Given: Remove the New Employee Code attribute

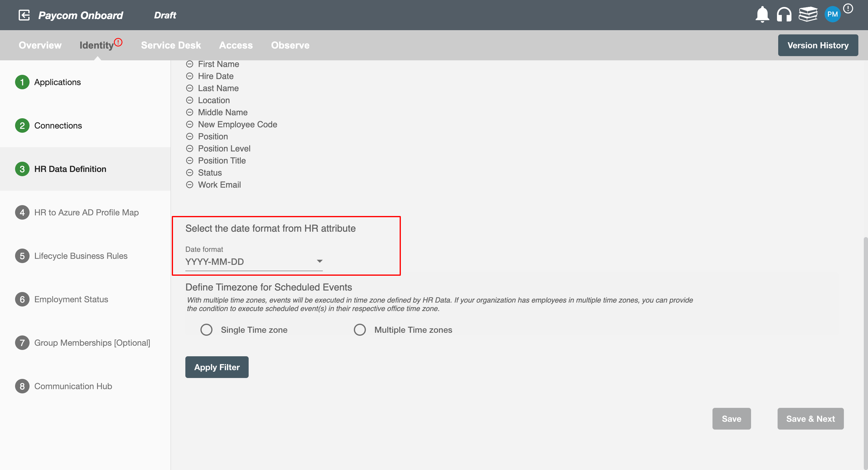Looking at the screenshot, I should coord(190,125).
